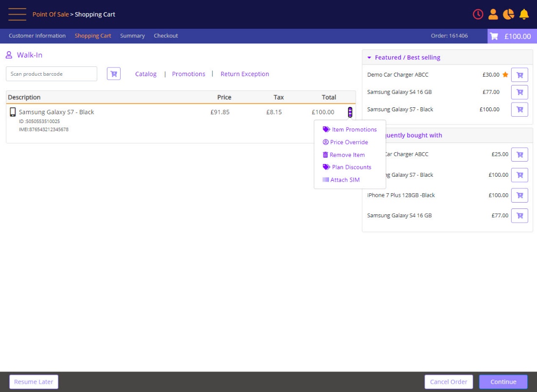Go to the Checkout tab
The image size is (537, 392).
[x=166, y=36]
